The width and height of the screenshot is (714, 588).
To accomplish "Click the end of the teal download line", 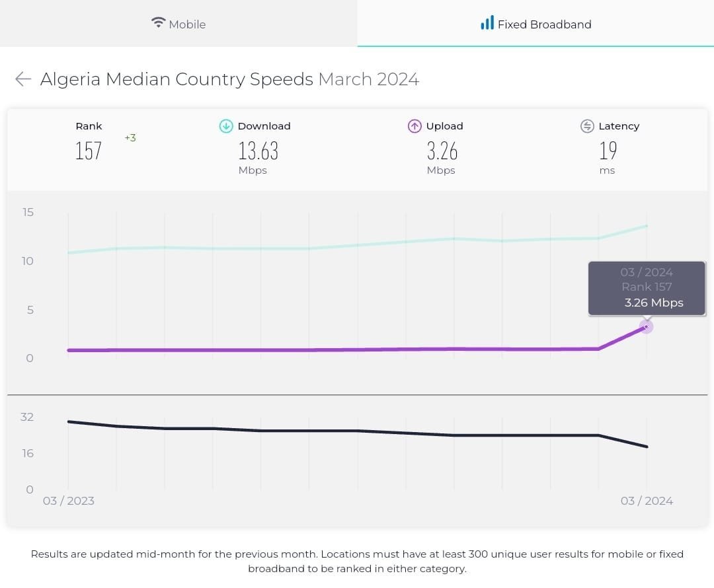I will (646, 226).
